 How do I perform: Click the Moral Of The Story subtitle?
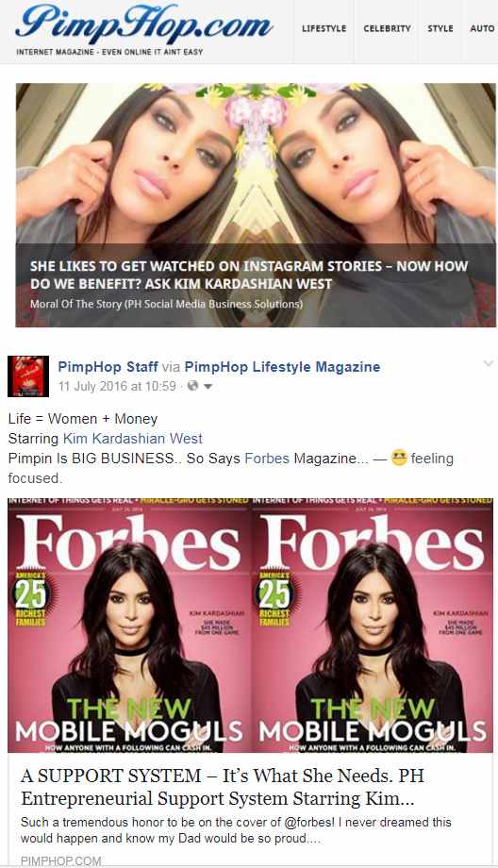(x=166, y=304)
